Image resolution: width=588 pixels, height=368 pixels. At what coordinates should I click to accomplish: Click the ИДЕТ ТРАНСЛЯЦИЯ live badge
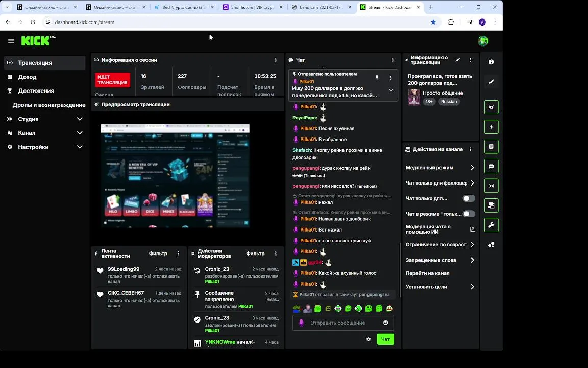(112, 80)
